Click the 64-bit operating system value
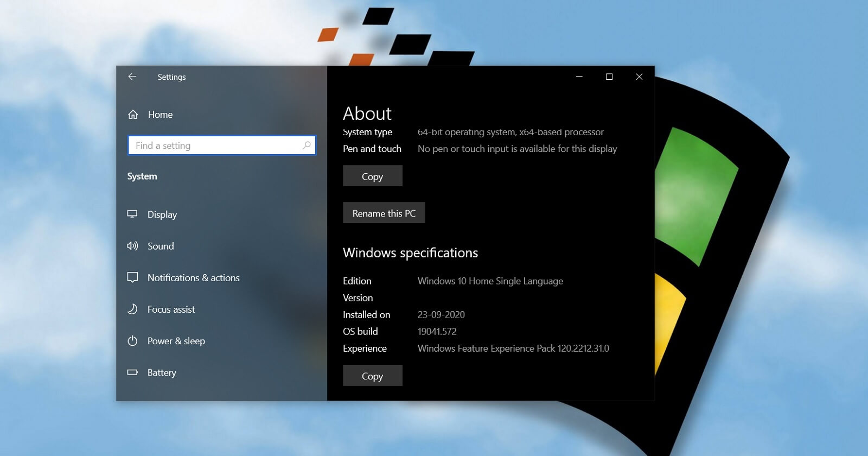 point(510,132)
